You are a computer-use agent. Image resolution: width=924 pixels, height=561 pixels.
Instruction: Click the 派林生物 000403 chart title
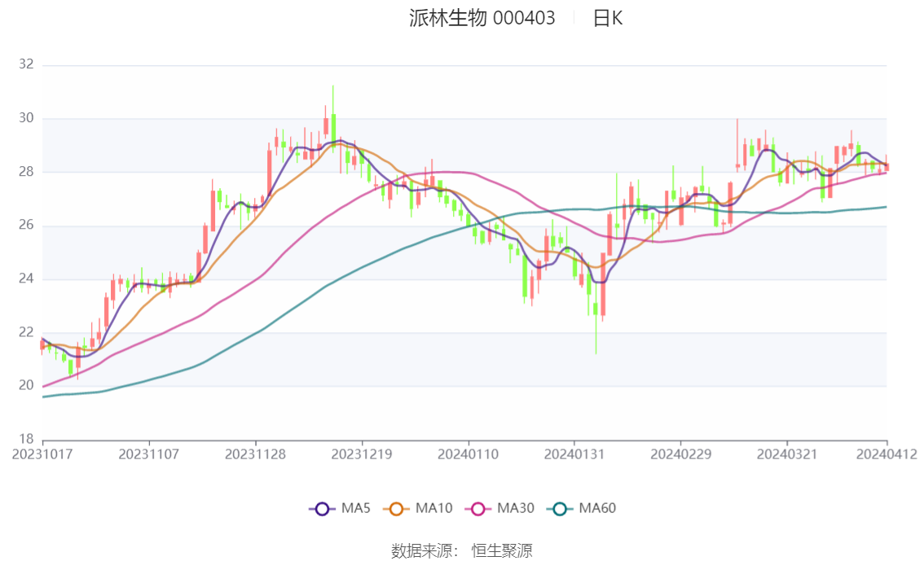(x=482, y=19)
